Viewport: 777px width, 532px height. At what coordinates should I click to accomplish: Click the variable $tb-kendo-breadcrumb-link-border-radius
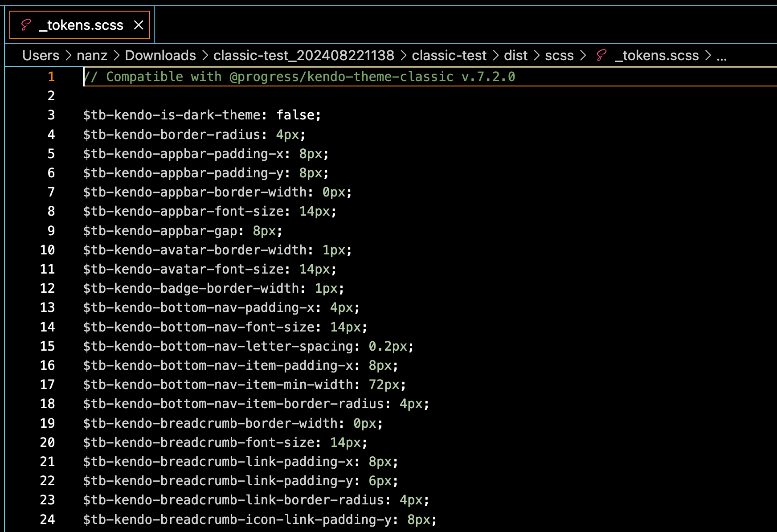coord(233,500)
